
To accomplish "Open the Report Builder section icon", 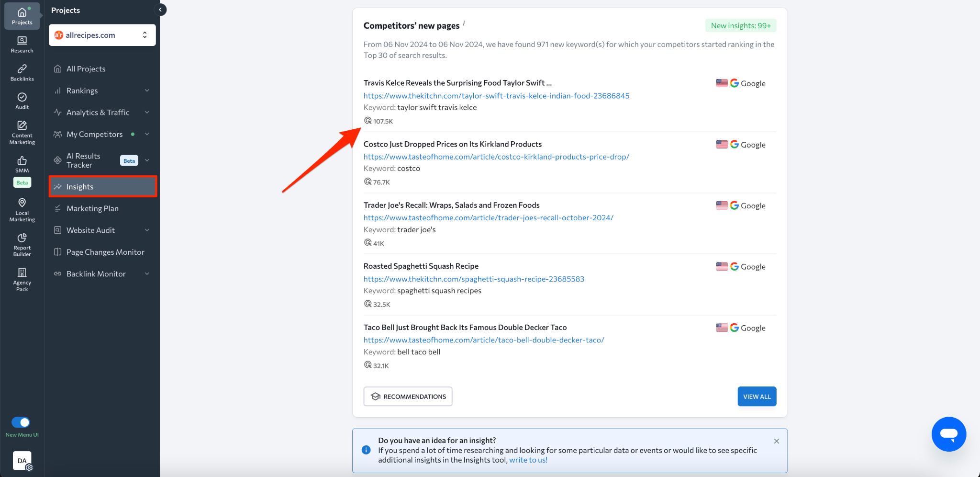I will click(x=22, y=245).
